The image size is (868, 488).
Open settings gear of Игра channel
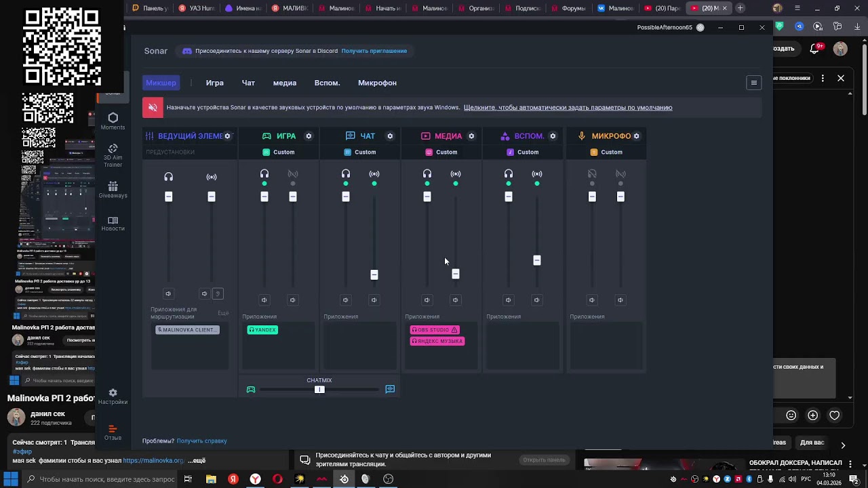309,136
